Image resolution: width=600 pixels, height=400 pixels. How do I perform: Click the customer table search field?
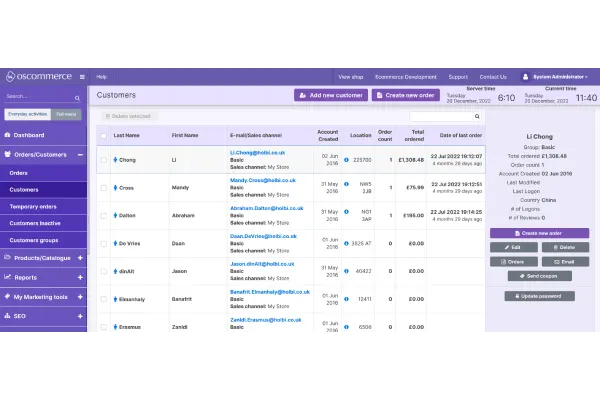[442, 117]
